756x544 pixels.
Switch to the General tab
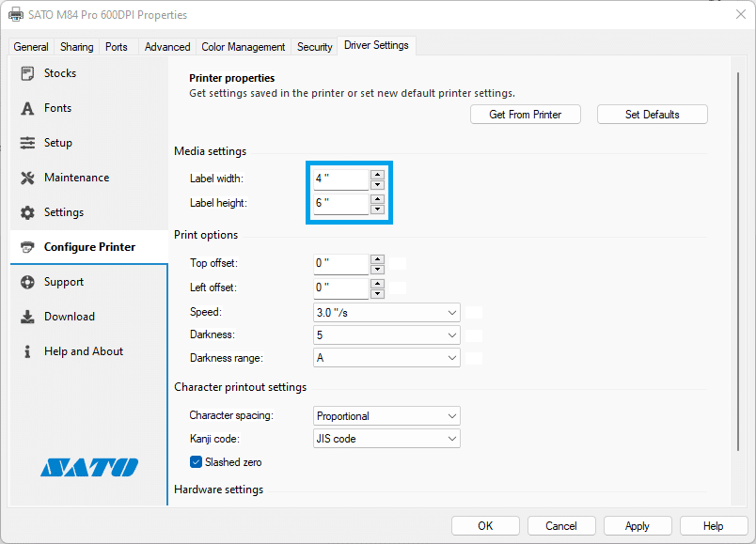coord(31,47)
